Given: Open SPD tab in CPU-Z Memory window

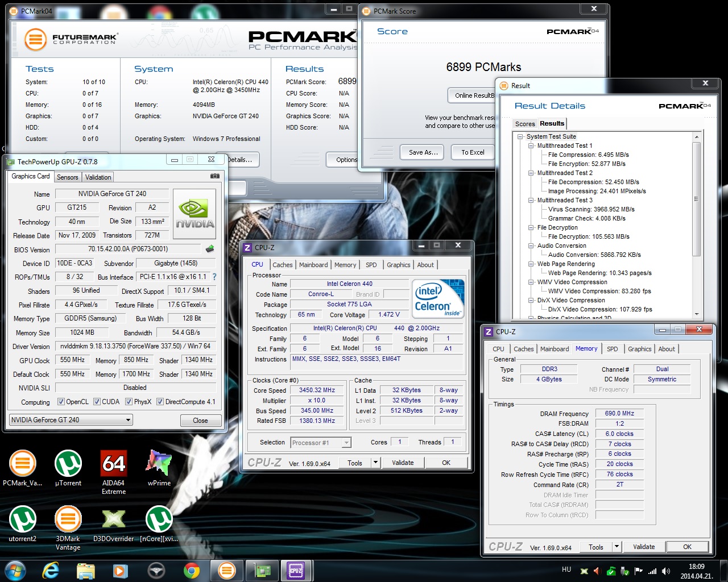Looking at the screenshot, I should click(x=612, y=349).
